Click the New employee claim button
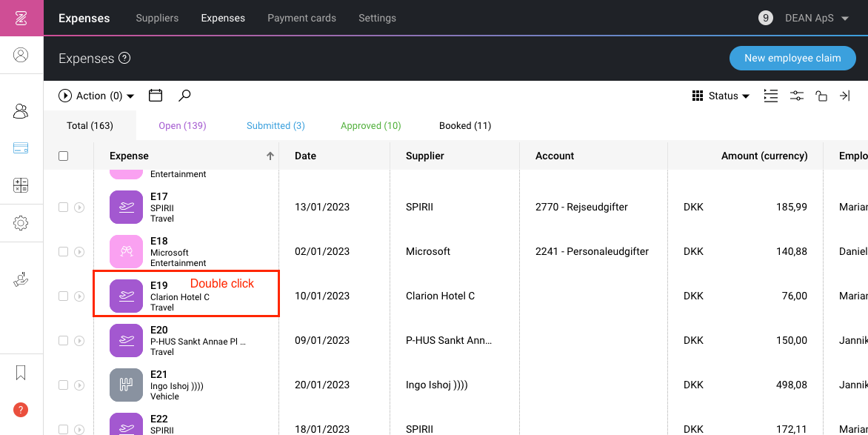Viewport: 868px width, 435px height. (792, 59)
